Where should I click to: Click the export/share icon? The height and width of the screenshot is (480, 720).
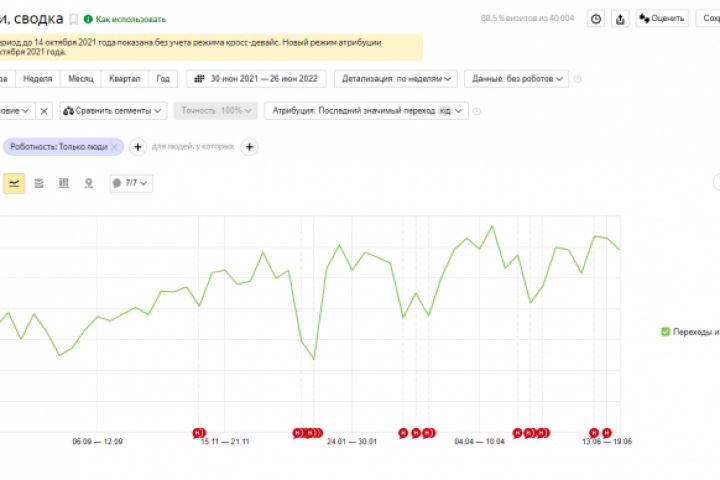[620, 18]
